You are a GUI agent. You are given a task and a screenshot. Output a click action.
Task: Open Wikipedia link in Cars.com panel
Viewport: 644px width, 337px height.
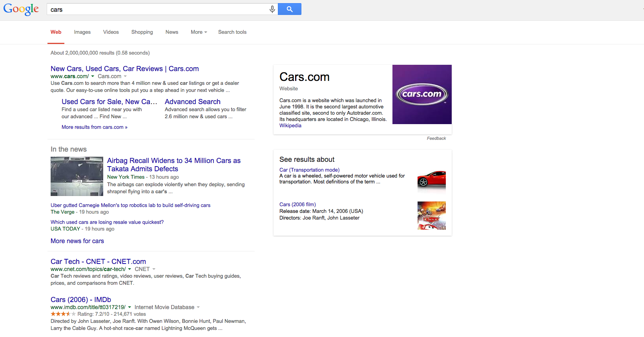(290, 126)
